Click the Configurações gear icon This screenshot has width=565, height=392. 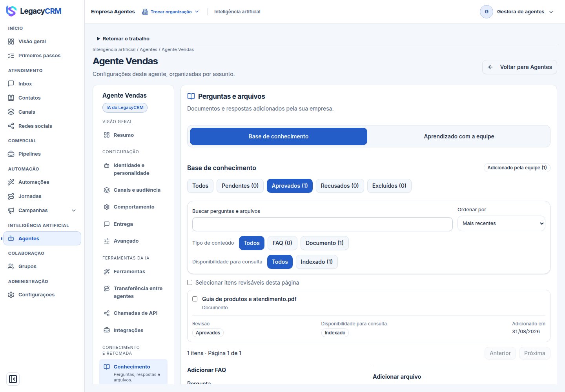[x=11, y=294]
